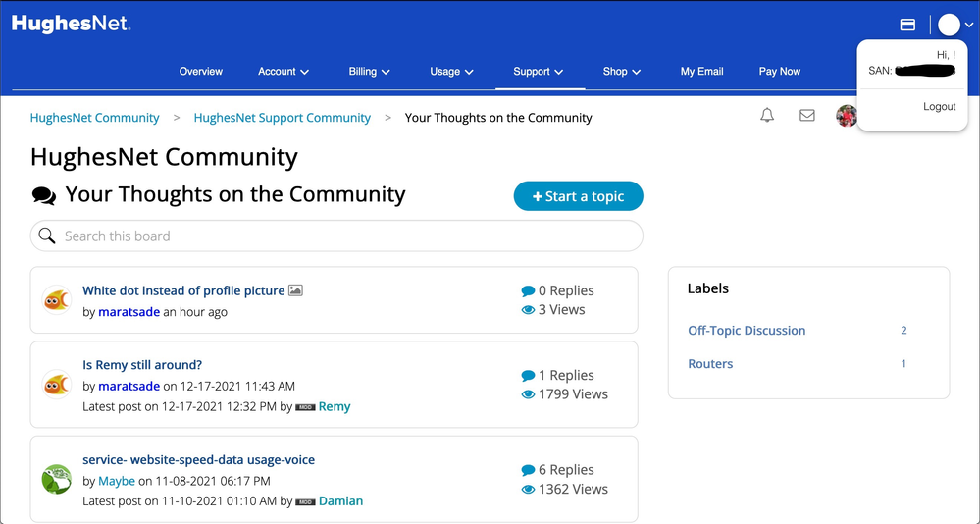Click Maybe's green avatar on service topic
The width and height of the screenshot is (980, 524).
point(57,479)
